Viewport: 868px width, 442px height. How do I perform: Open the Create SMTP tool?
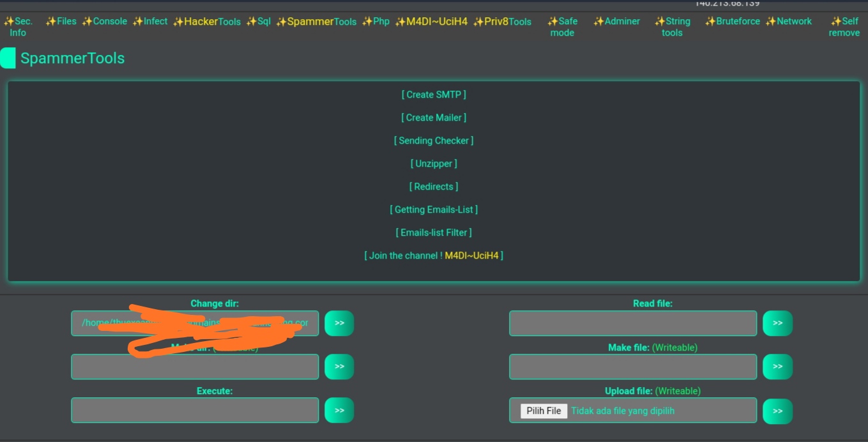tap(434, 94)
